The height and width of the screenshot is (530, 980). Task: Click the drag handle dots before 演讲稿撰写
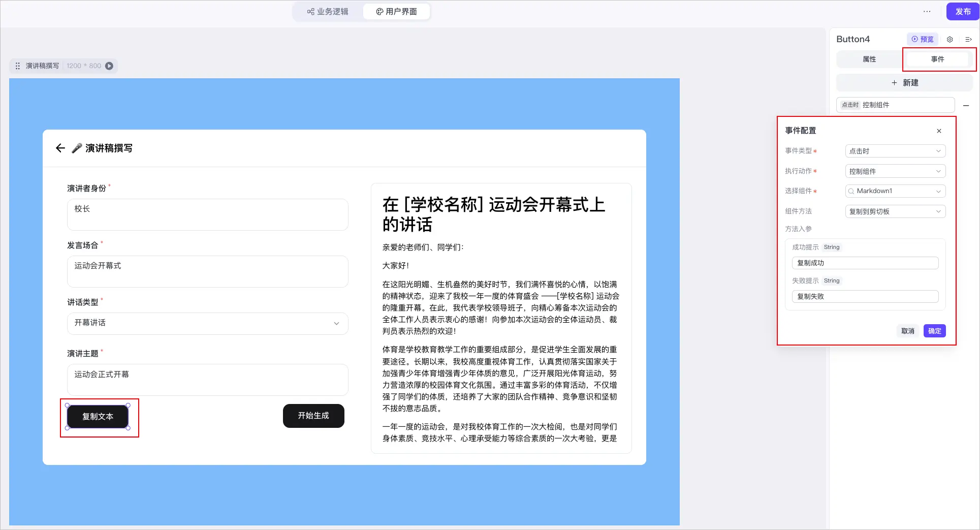[x=18, y=66]
